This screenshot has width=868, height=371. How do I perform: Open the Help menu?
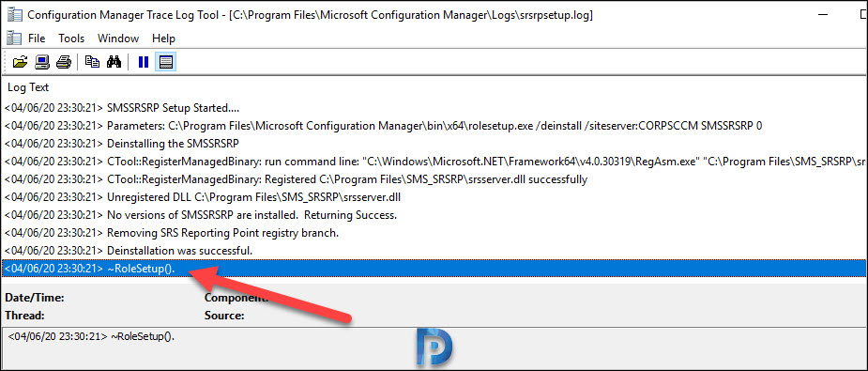[x=164, y=39]
